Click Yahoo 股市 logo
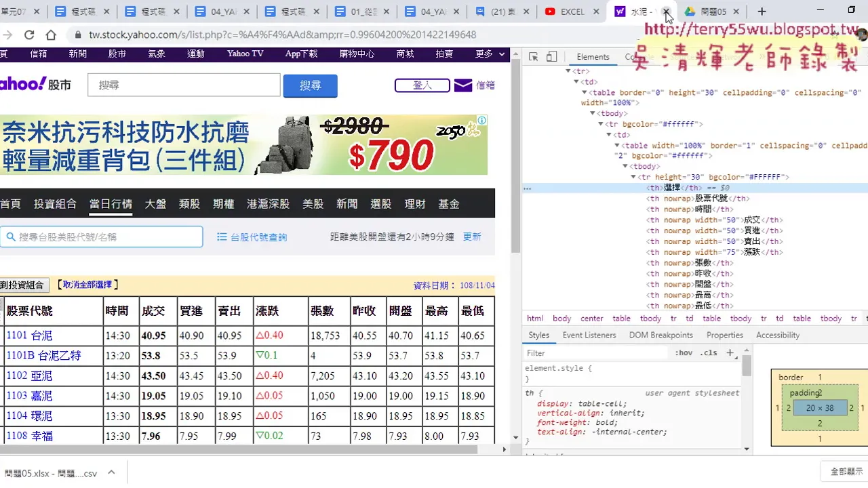The image size is (868, 488). point(35,84)
